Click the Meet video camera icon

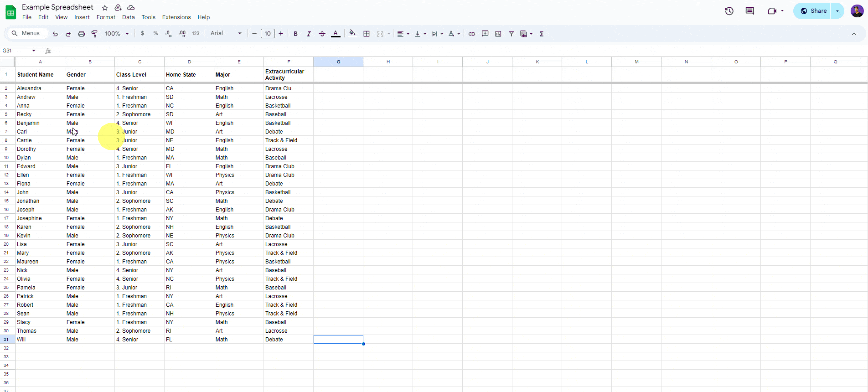(772, 11)
